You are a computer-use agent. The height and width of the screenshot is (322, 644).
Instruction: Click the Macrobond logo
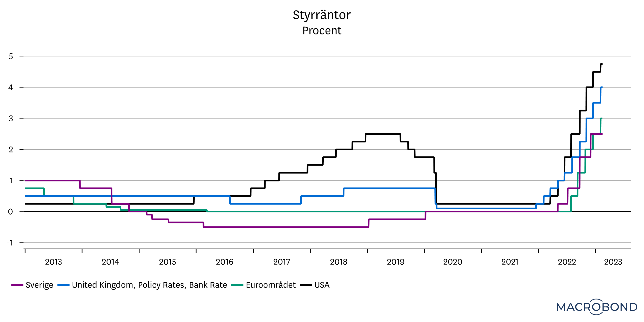[x=597, y=307]
